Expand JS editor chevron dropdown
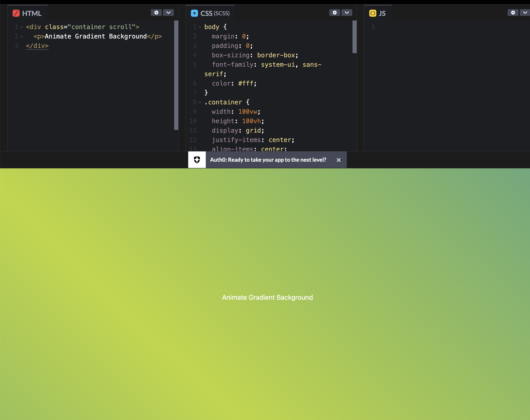The height and width of the screenshot is (420, 530). (x=525, y=13)
